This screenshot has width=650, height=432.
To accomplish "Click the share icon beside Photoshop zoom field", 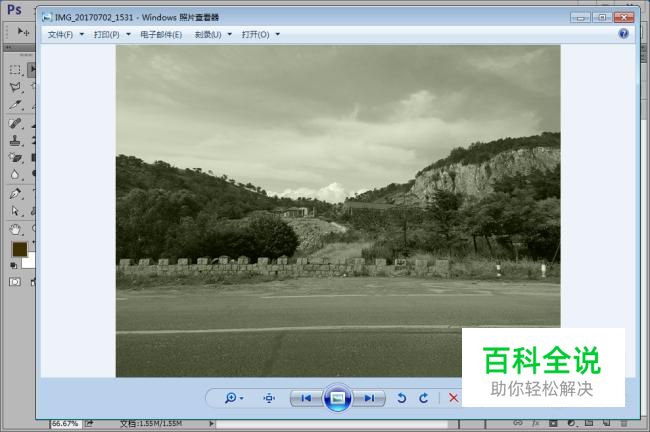I will point(89,424).
